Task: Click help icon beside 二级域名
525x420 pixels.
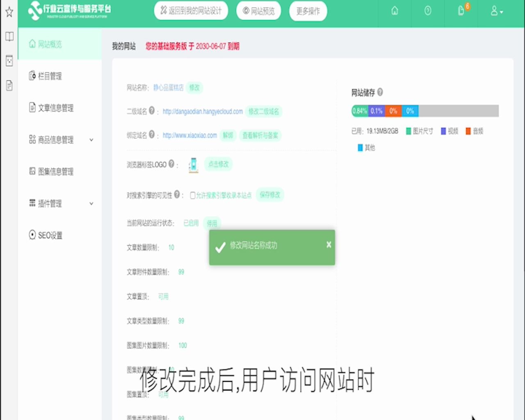Action: point(152,110)
